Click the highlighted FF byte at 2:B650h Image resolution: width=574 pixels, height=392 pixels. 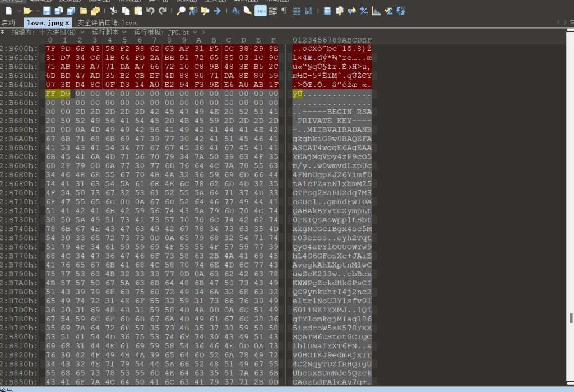click(x=50, y=94)
